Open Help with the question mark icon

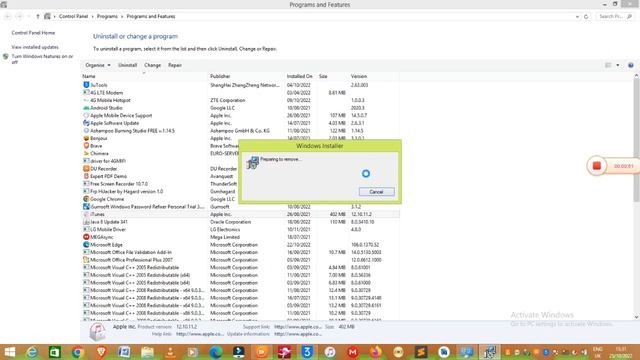point(631,65)
